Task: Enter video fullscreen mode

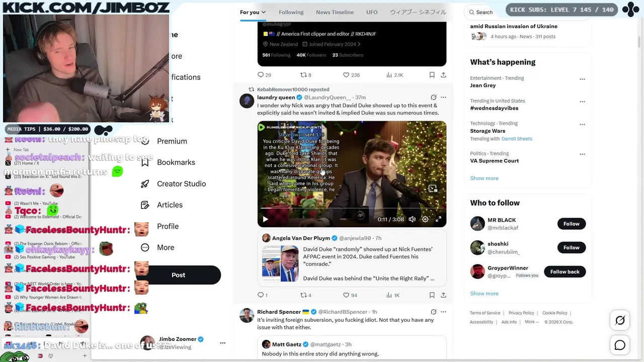Action: click(x=438, y=219)
